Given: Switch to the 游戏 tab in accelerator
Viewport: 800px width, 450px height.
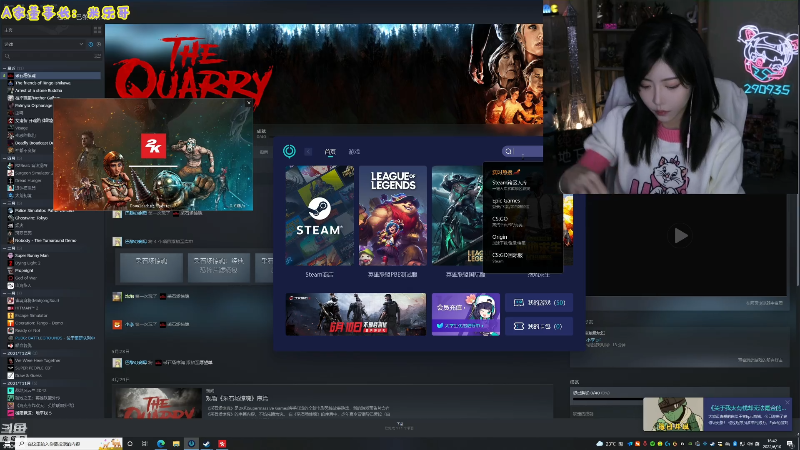Looking at the screenshot, I should tap(354, 152).
